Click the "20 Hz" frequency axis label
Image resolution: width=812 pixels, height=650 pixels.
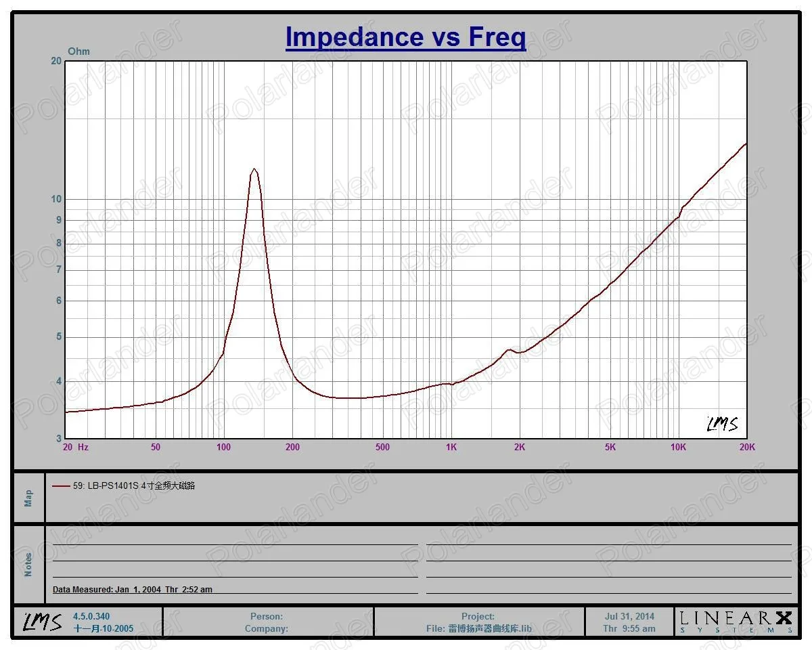pyautogui.click(x=76, y=447)
